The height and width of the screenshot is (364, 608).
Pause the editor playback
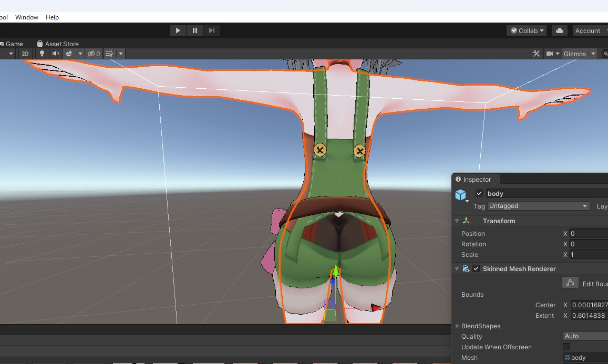(x=194, y=30)
